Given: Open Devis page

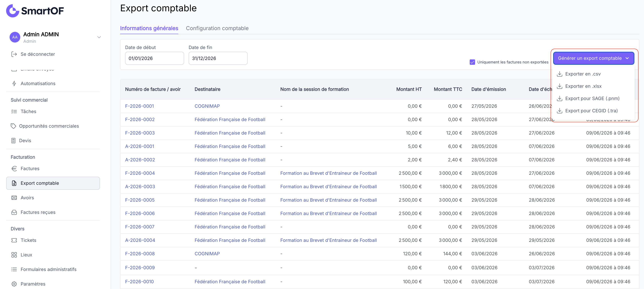Looking at the screenshot, I should point(25,140).
